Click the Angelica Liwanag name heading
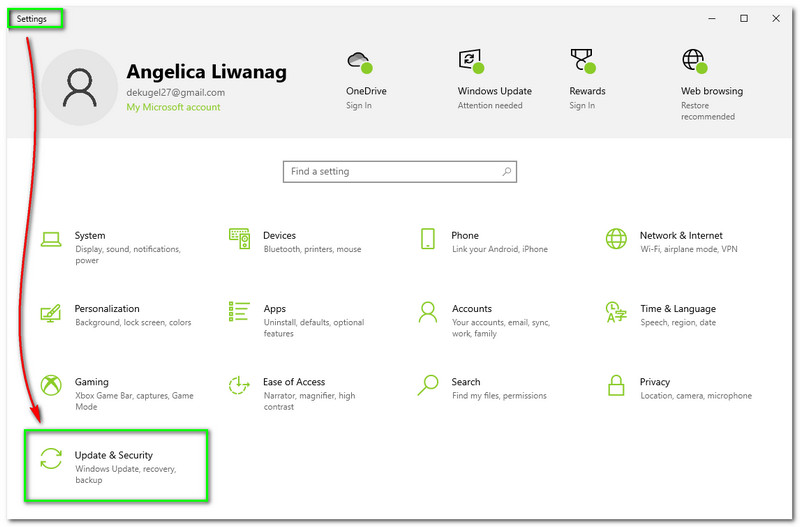 click(207, 72)
